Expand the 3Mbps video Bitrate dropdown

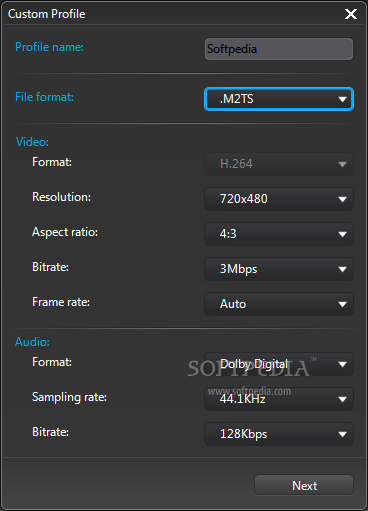[x=279, y=269]
